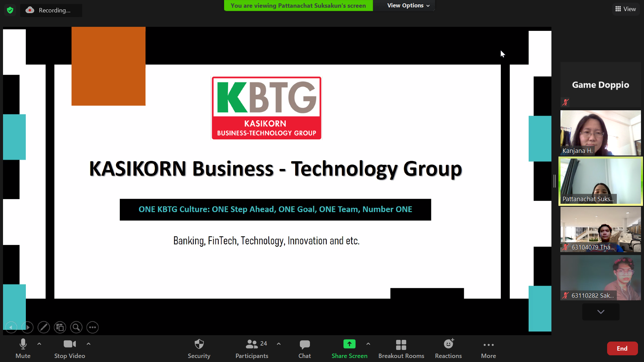644x362 pixels.
Task: Select Kanjana H. video thumbnail
Action: pos(600,133)
